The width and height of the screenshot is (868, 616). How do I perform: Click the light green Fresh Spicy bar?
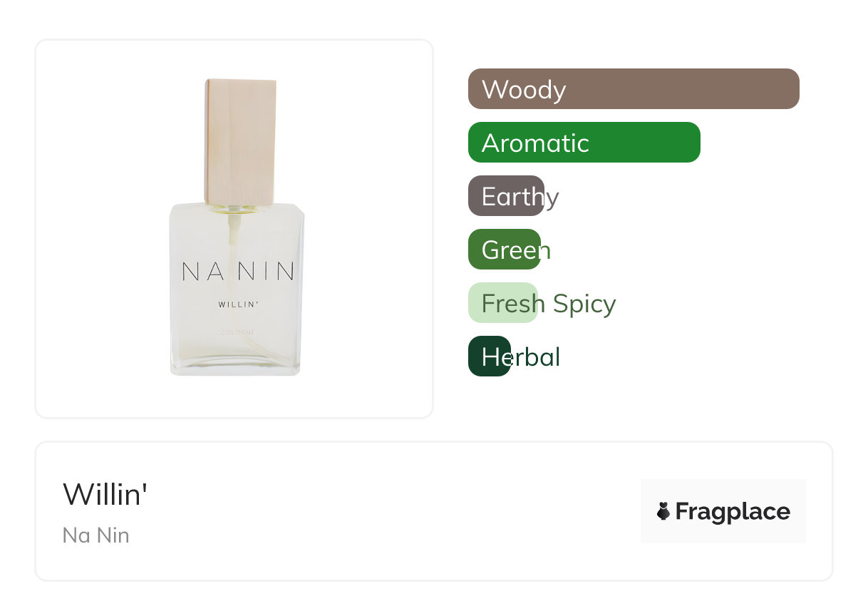502,303
